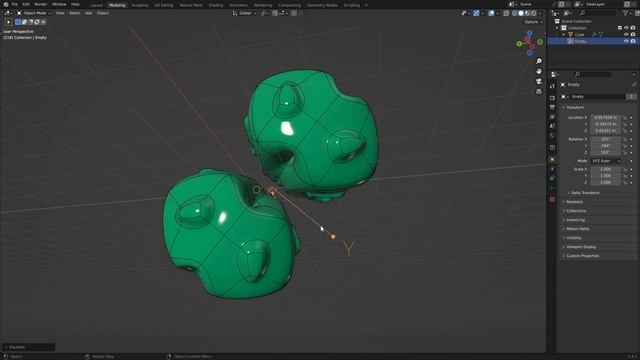Expand the Delta Transform panel
The image size is (640, 360).
584,193
